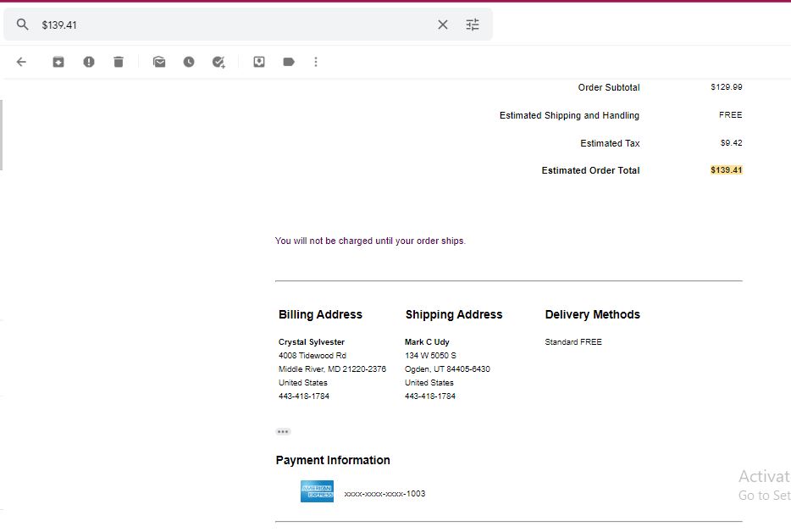The width and height of the screenshot is (791, 532).
Task: Click the FREE shipping and handling value
Action: 731,115
